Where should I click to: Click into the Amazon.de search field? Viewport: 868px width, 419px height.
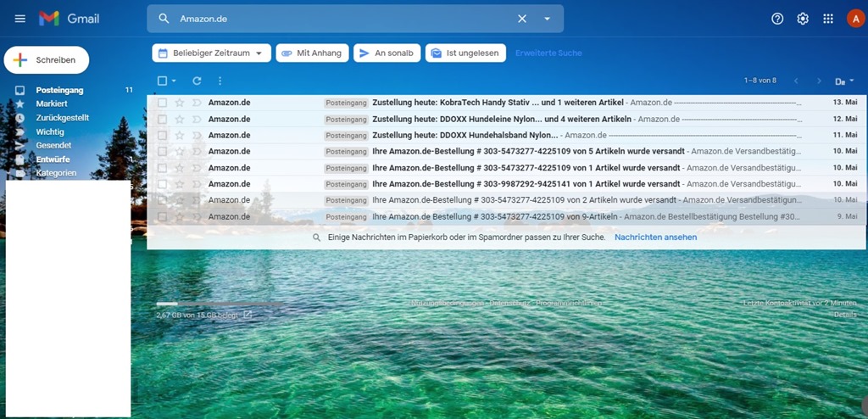tap(339, 19)
